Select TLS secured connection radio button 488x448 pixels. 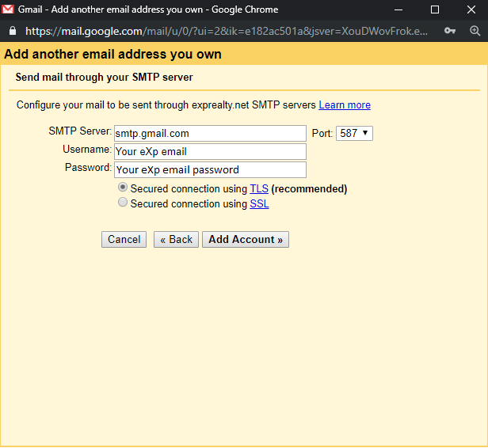(x=123, y=188)
